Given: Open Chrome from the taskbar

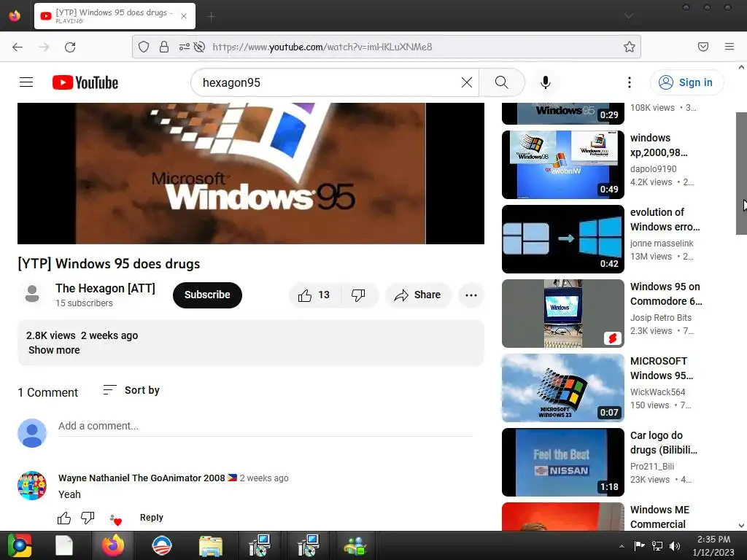Looking at the screenshot, I should coord(20,545).
